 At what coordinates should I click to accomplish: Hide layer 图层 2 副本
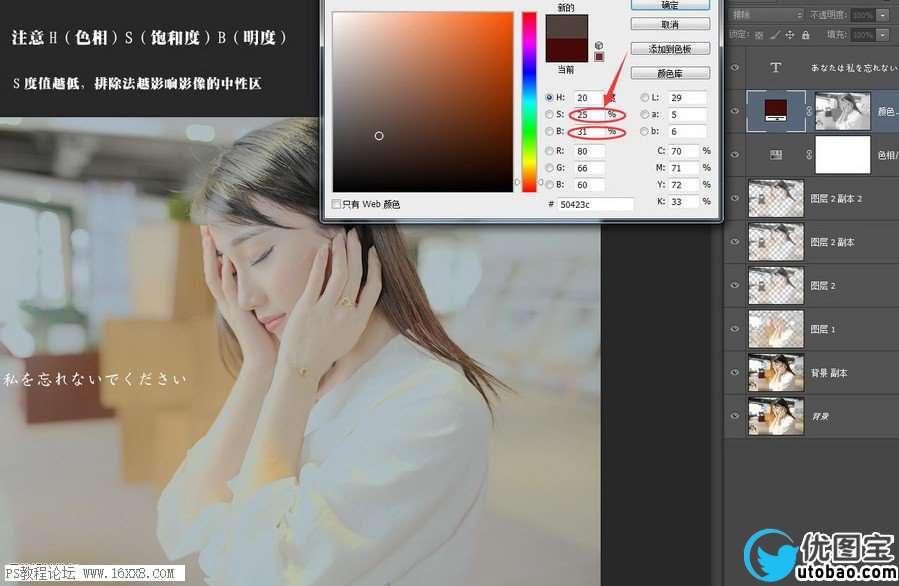pyautogui.click(x=735, y=242)
